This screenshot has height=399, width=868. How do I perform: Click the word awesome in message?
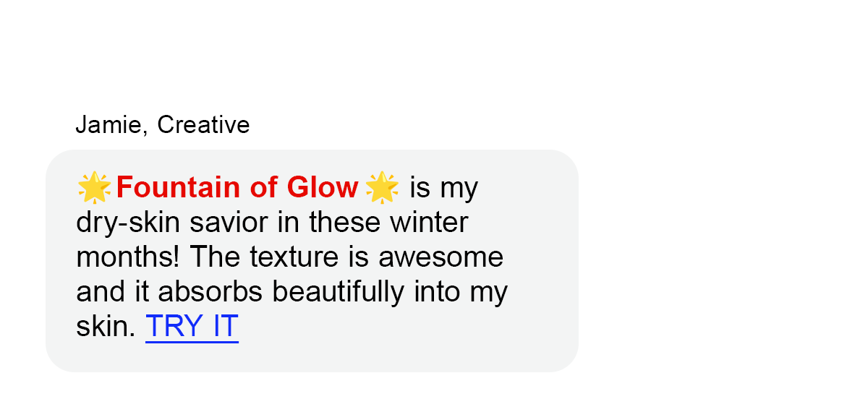pos(441,257)
